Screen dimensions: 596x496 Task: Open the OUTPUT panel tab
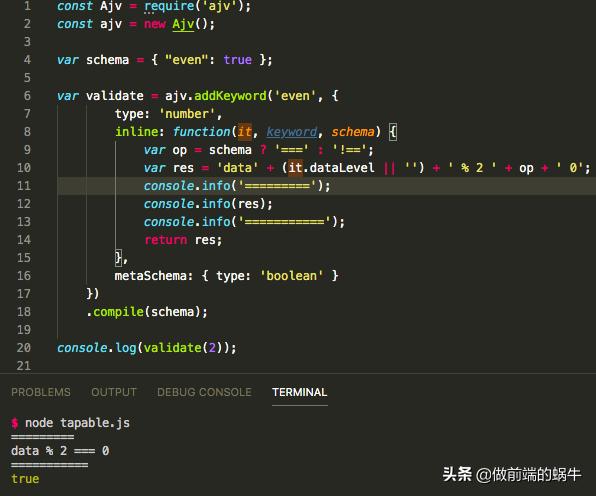(x=114, y=392)
